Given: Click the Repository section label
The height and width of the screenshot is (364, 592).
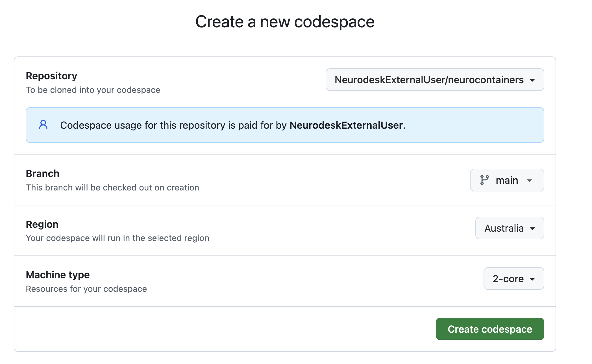Looking at the screenshot, I should pos(51,76).
